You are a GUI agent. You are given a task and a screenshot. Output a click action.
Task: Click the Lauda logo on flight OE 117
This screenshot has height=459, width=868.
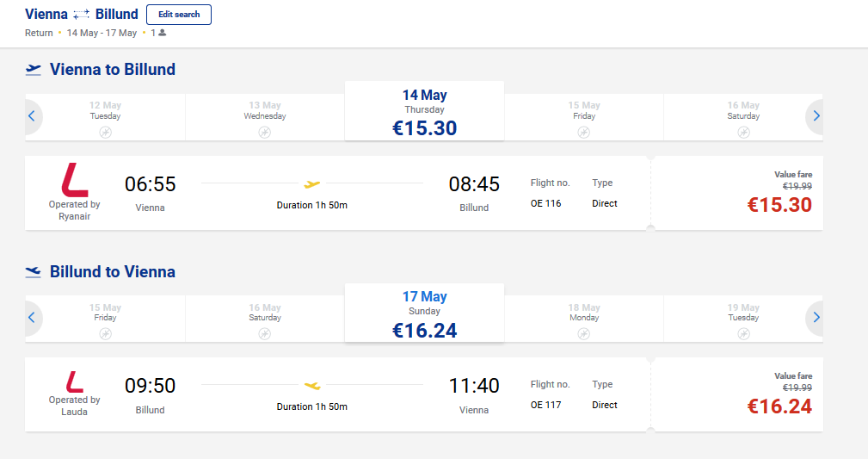click(x=74, y=382)
